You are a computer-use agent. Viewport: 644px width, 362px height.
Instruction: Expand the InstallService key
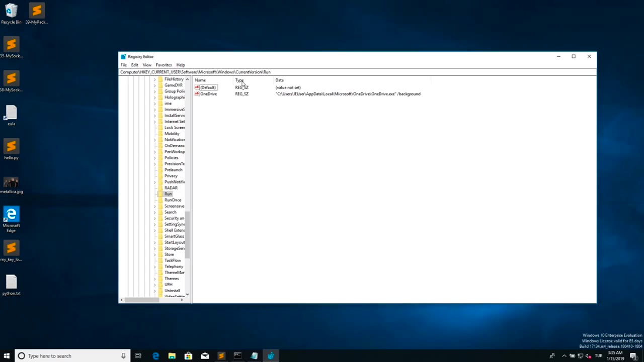tap(154, 116)
